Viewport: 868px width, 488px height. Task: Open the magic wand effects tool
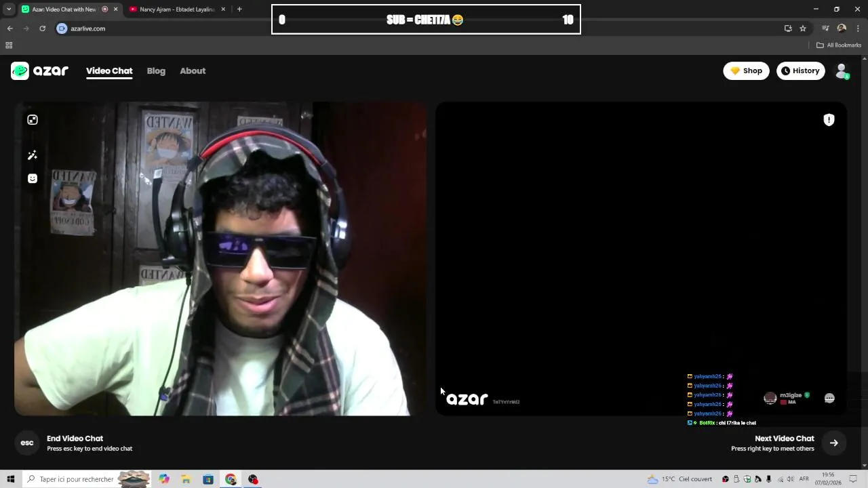(x=33, y=155)
